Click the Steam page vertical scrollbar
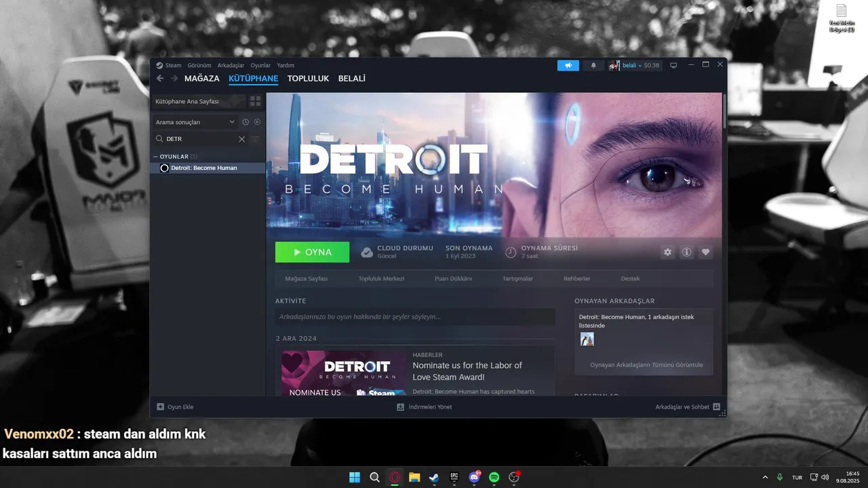The width and height of the screenshot is (868, 488). coord(724,110)
